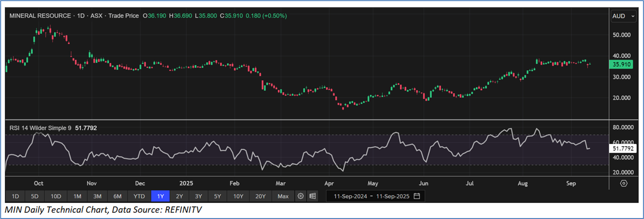Image resolution: width=644 pixels, height=219 pixels.
Task: Switch to the 2Y time range
Action: (x=179, y=196)
